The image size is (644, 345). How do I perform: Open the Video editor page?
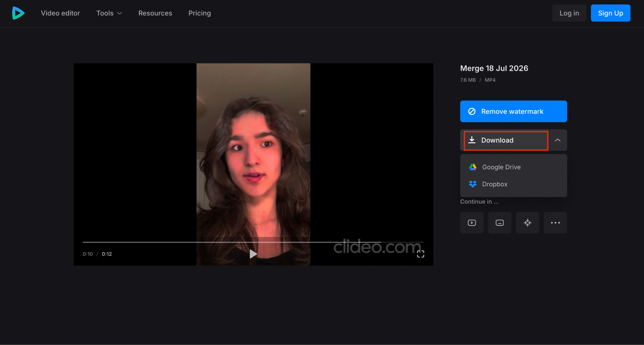(60, 13)
